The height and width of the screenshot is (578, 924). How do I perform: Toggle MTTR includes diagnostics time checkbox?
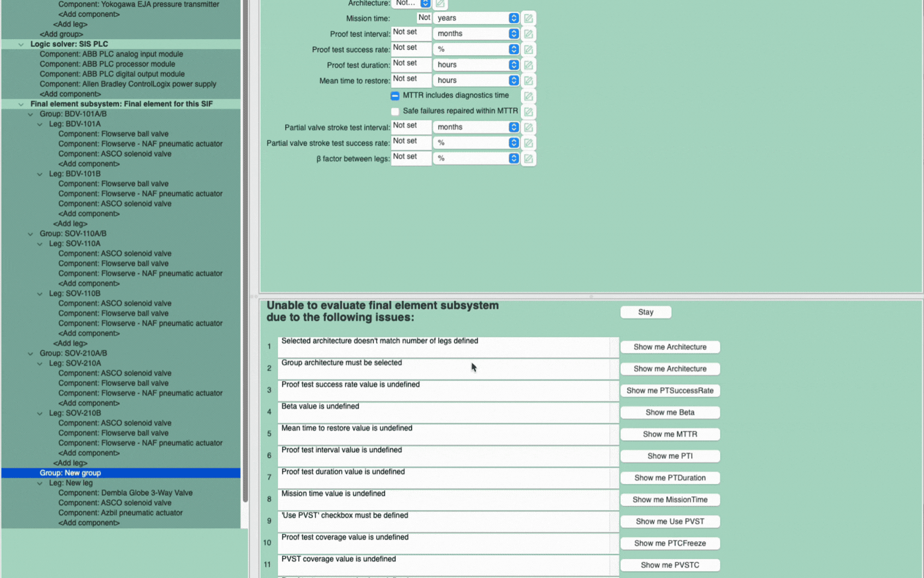[395, 96]
